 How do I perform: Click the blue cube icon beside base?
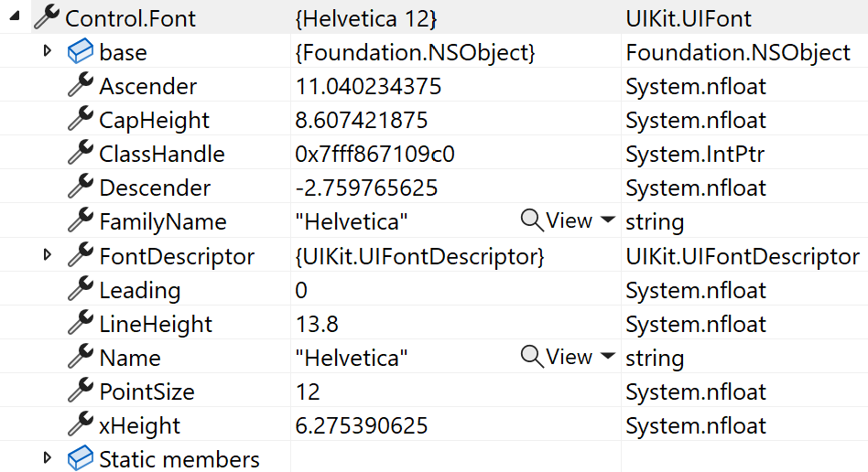81,52
